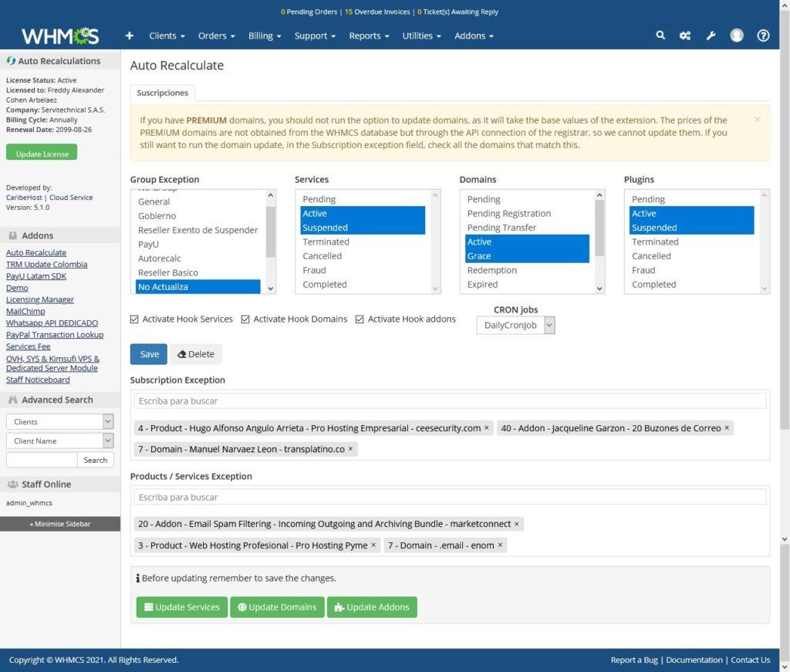Open the CRON jobs DailyCronJob dropdown

[515, 326]
